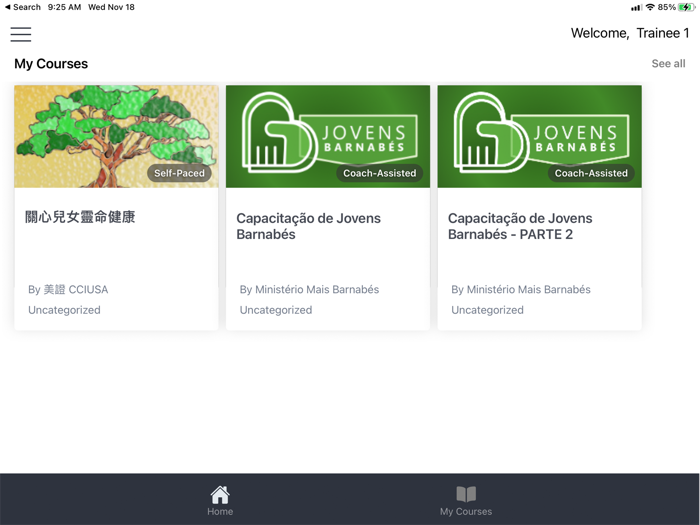The image size is (700, 525).
Task: Click Uncategorized on the Chinese course card
Action: point(64,310)
